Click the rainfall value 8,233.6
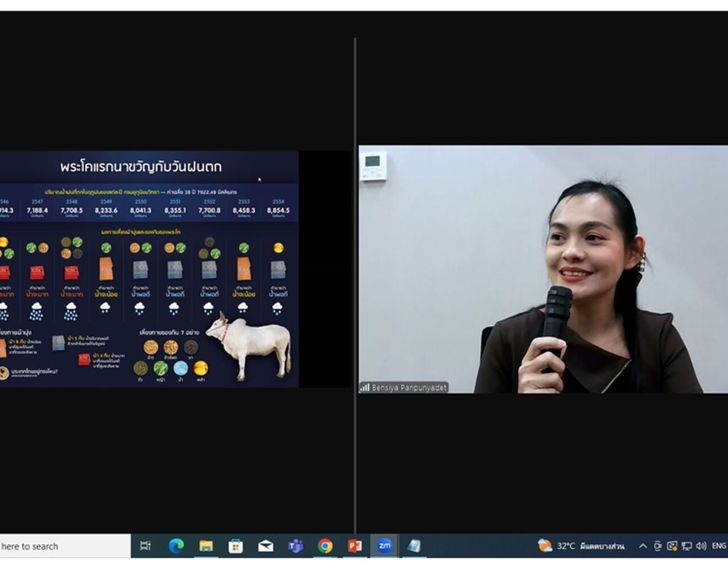Image resolution: width=728 pixels, height=569 pixels. click(106, 210)
